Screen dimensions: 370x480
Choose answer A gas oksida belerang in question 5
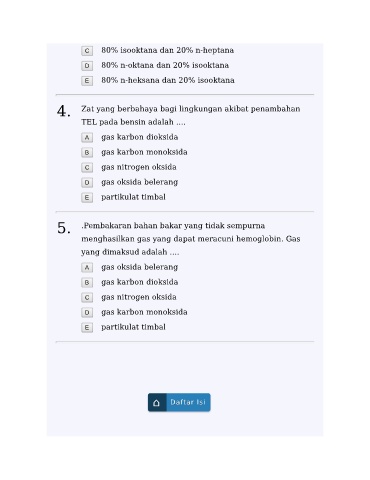pos(87,267)
